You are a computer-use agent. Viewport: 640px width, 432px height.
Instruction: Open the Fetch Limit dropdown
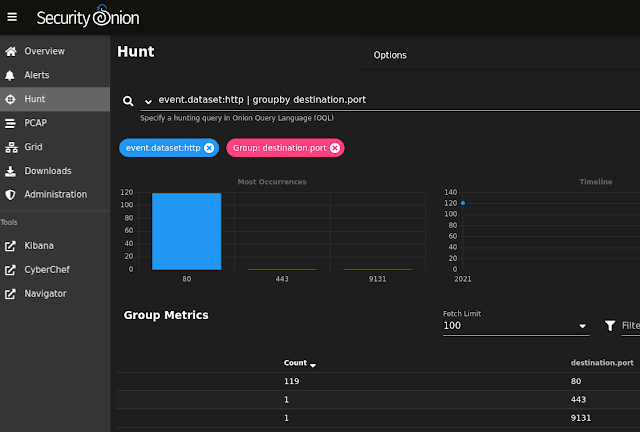coord(516,326)
